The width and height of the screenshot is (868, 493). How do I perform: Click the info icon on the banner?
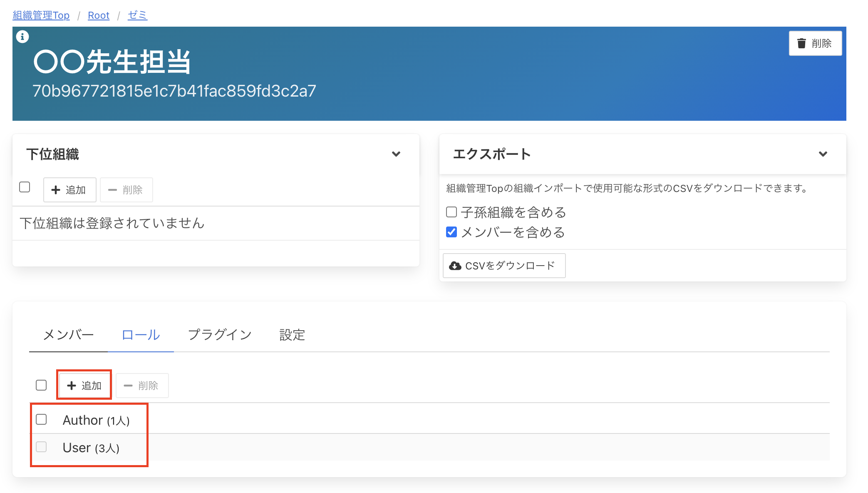(x=22, y=37)
